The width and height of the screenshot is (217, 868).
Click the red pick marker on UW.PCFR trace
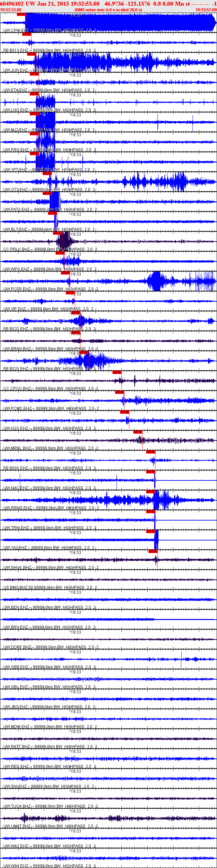coord(65,273)
